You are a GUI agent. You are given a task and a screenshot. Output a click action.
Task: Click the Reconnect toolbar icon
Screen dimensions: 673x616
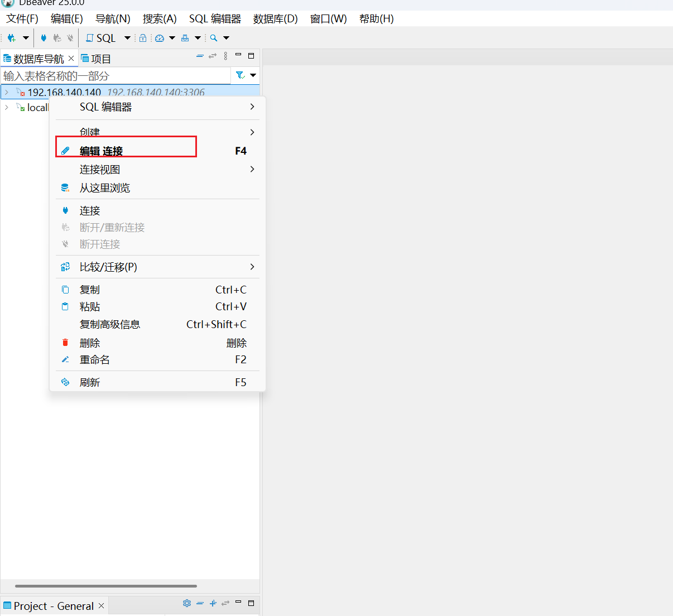(57, 38)
